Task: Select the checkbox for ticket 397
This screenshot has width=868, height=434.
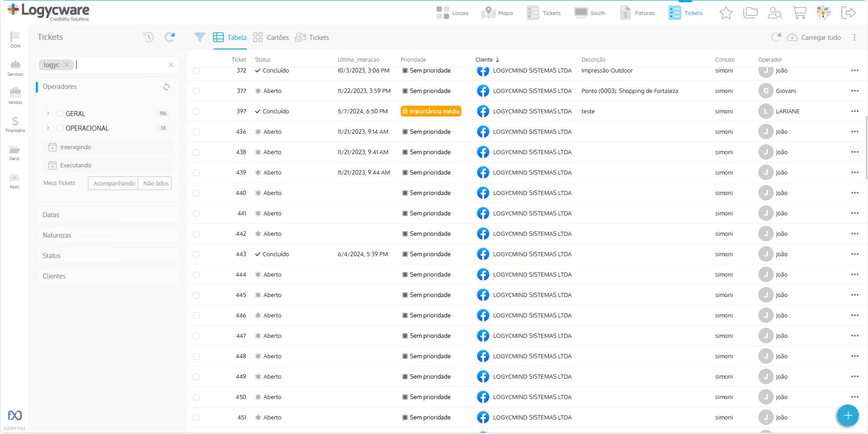Action: pyautogui.click(x=196, y=112)
